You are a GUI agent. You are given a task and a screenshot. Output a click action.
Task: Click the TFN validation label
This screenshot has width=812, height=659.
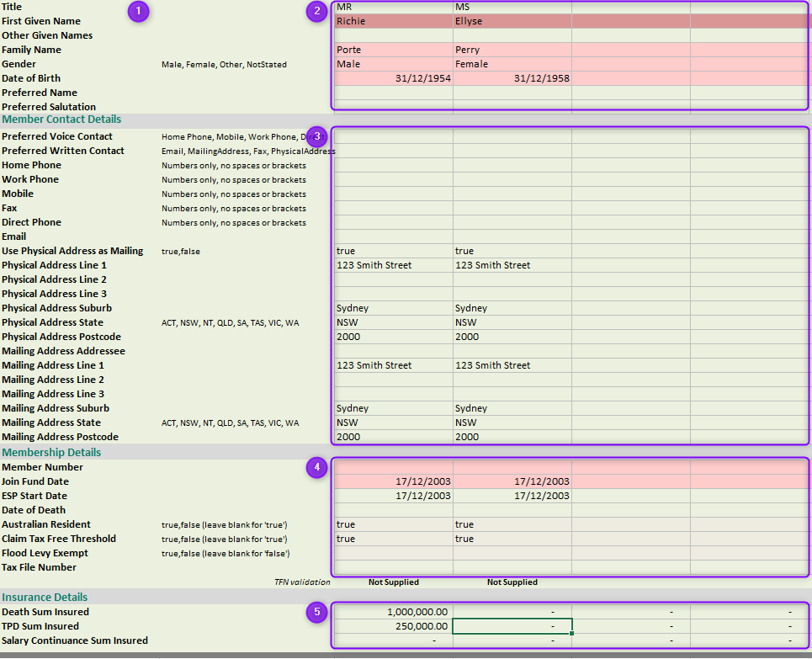[x=302, y=582]
